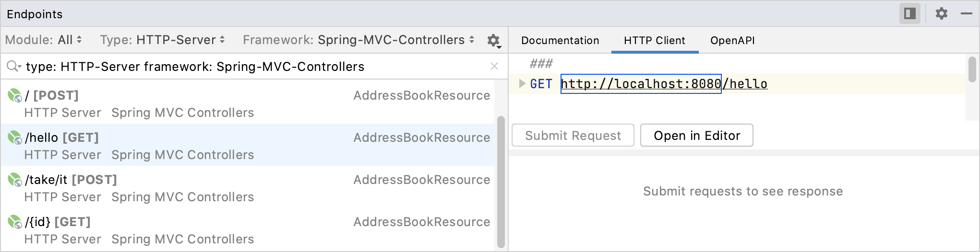The image size is (980, 252).
Task: Click the search magnifier history icon
Action: tap(13, 66)
